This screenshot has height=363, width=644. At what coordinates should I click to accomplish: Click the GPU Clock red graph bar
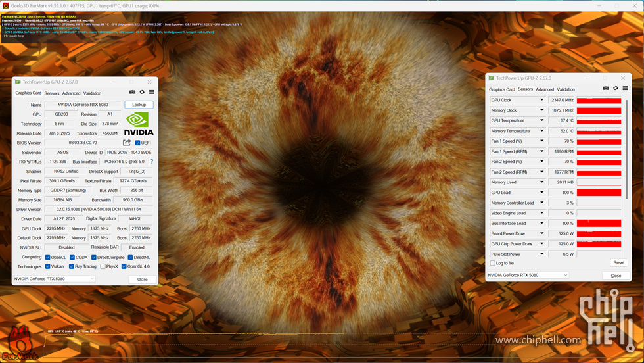[599, 101]
